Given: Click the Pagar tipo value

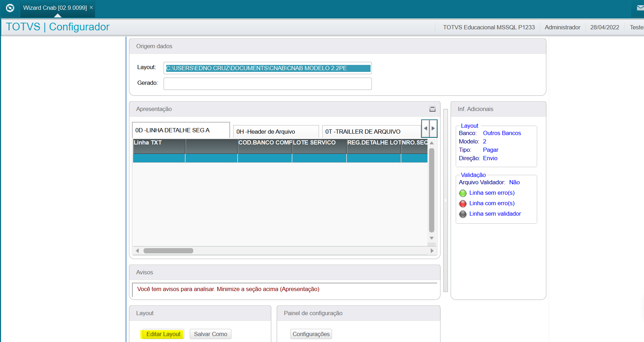Looking at the screenshot, I should point(491,150).
